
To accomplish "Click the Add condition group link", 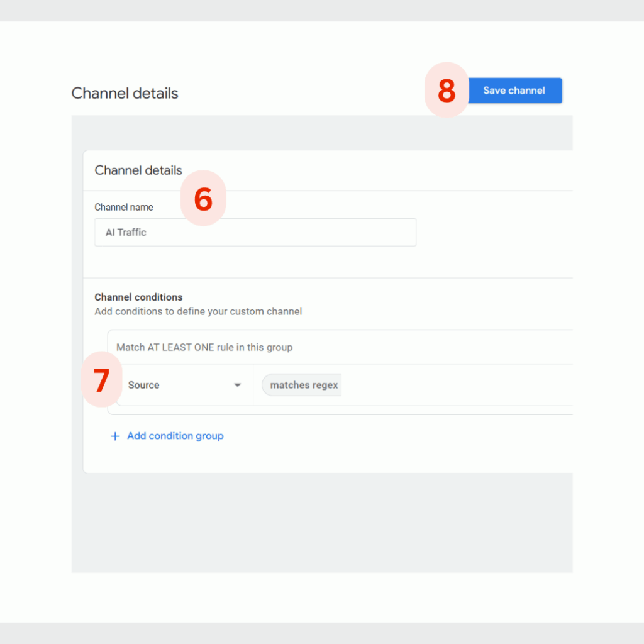I will pos(175,436).
